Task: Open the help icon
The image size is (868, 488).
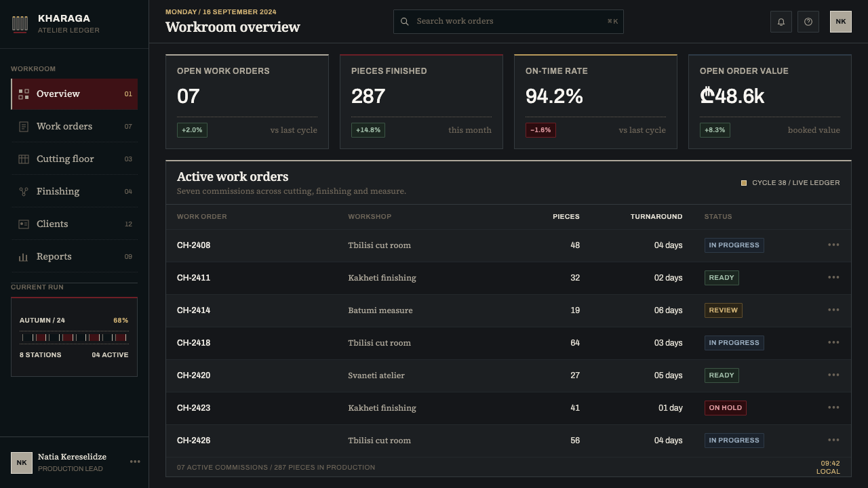Action: (808, 22)
